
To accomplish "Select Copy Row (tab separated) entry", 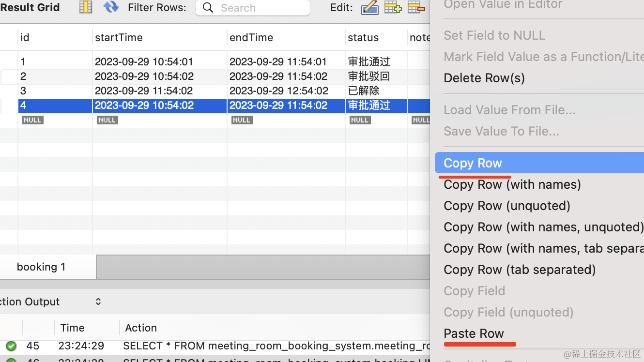I will pyautogui.click(x=520, y=270).
